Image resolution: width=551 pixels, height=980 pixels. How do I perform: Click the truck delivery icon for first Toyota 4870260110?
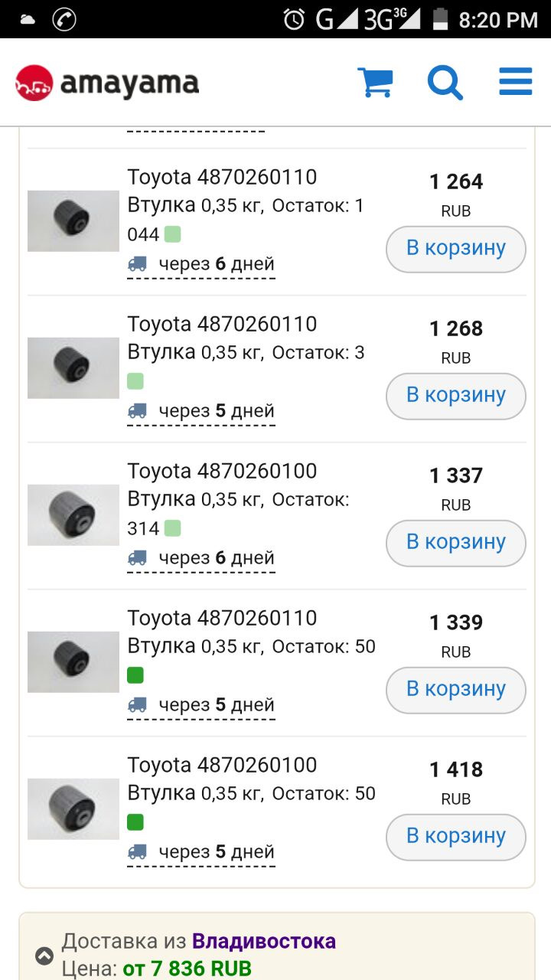pyautogui.click(x=139, y=263)
